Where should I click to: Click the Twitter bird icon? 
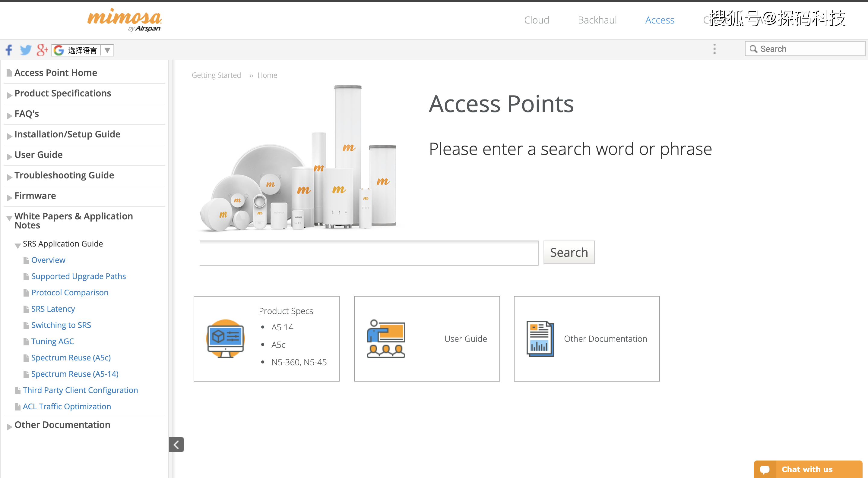[x=25, y=50]
